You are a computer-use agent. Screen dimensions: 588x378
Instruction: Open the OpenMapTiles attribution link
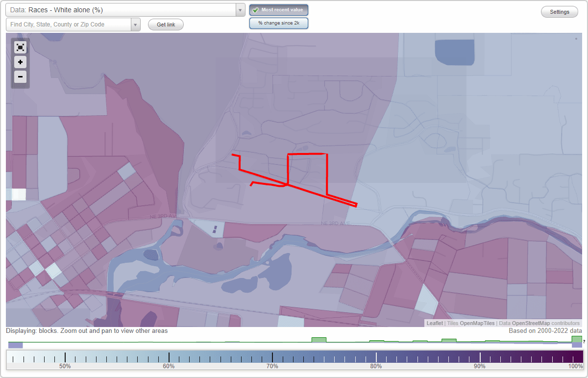click(477, 323)
